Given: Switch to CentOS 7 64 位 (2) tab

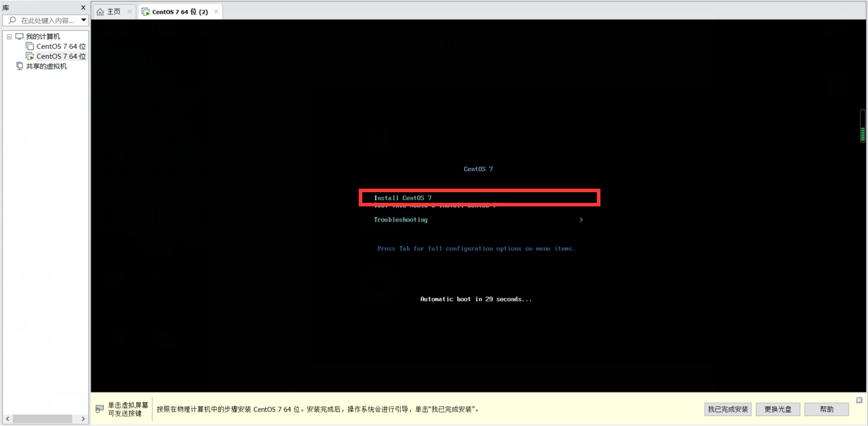Looking at the screenshot, I should [x=180, y=12].
